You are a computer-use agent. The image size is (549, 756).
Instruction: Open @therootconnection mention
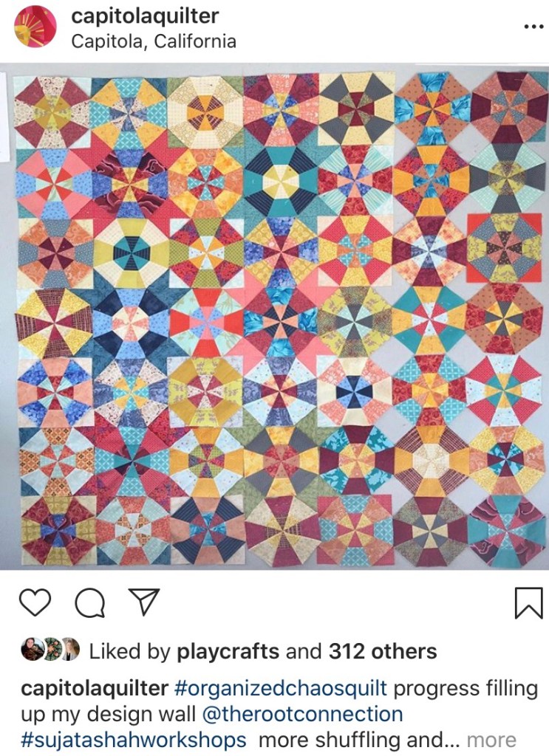coord(302,714)
